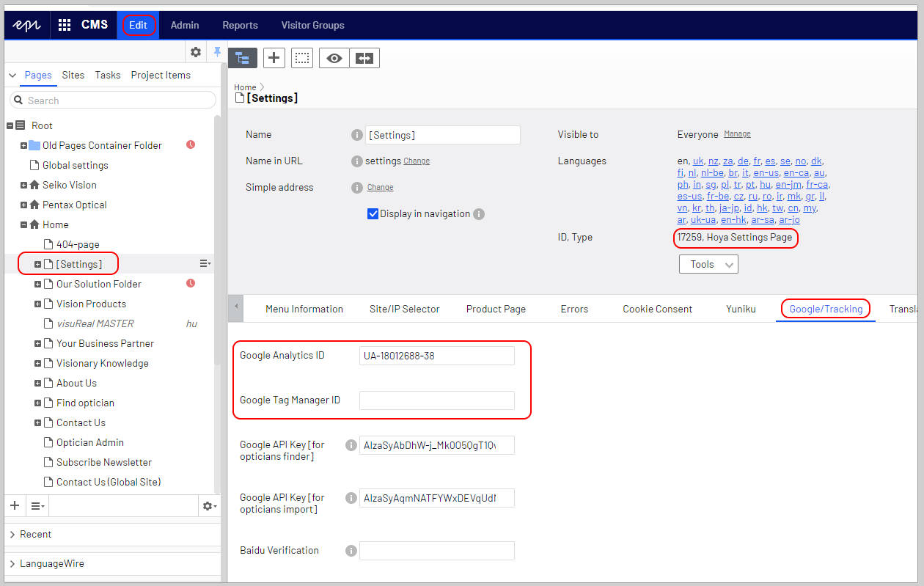Pin the navigation pane with pushpin icon
The height and width of the screenshot is (586, 924).
tap(217, 52)
